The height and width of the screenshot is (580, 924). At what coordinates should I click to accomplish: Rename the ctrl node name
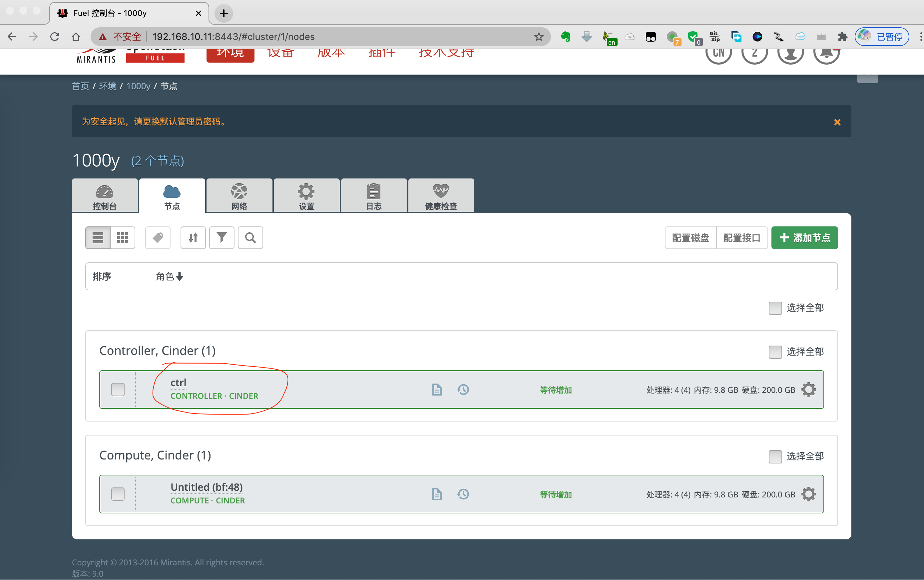(179, 383)
